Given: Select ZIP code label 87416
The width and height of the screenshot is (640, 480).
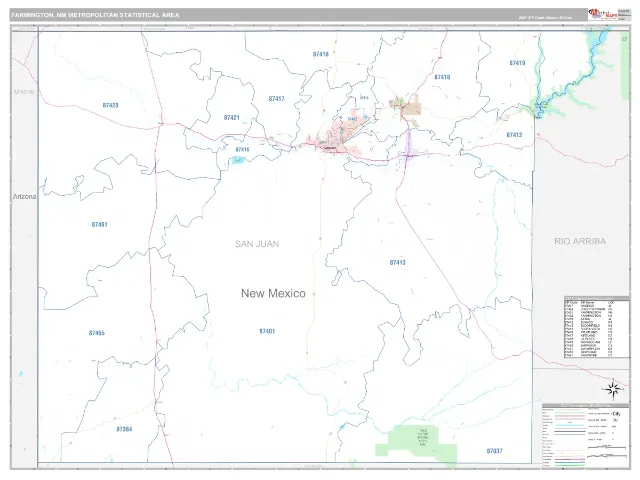Looking at the screenshot, I should pyautogui.click(x=242, y=149).
